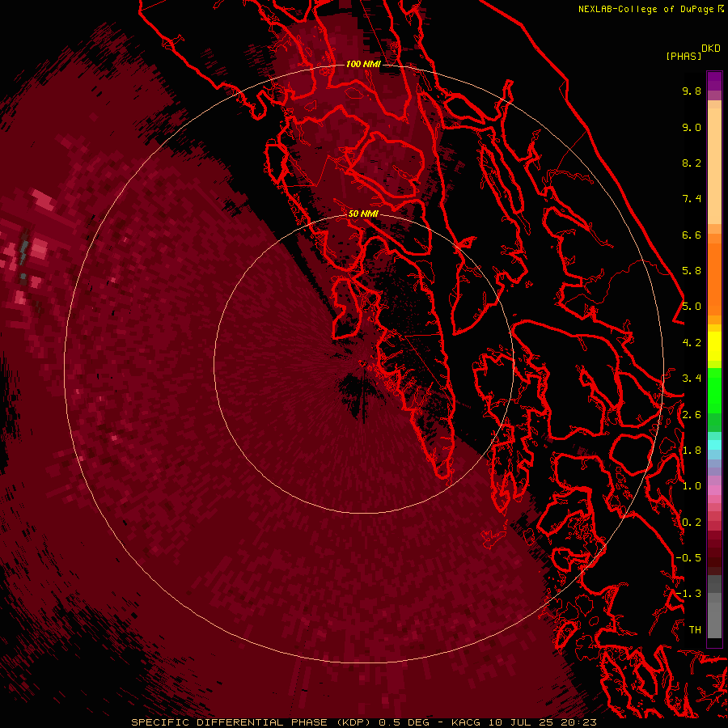Click the 0.2 value on the color scale
The image size is (728, 728).
pyautogui.click(x=692, y=523)
